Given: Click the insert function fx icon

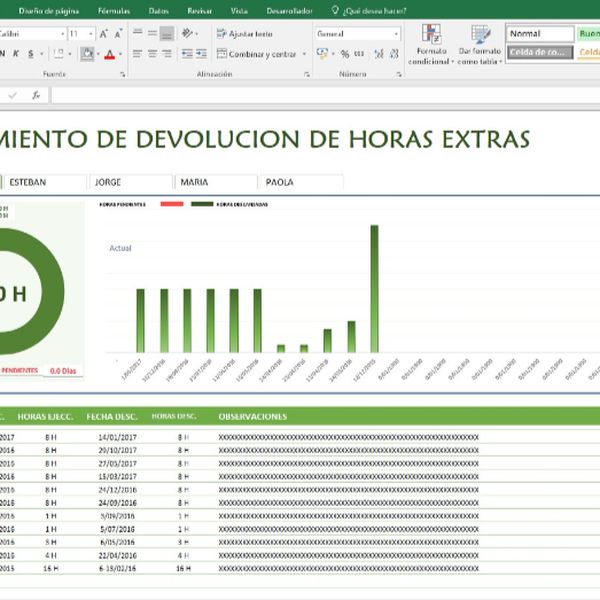Looking at the screenshot, I should (36, 95).
